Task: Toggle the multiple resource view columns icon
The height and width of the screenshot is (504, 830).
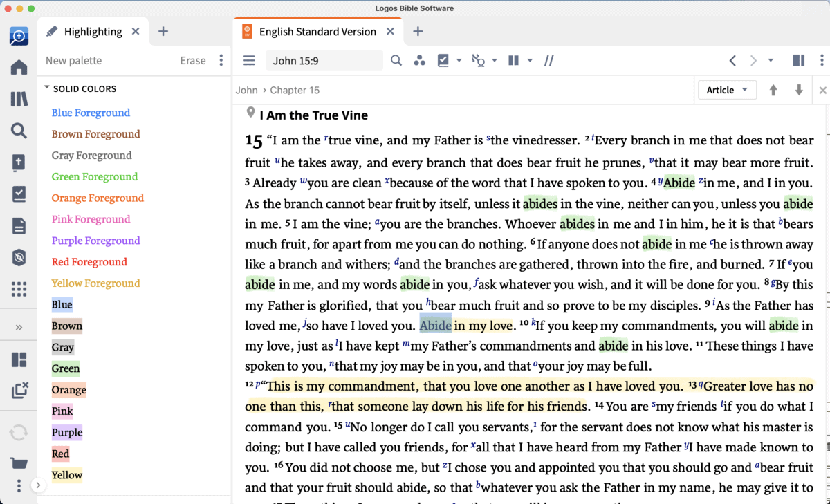Action: pyautogui.click(x=513, y=61)
